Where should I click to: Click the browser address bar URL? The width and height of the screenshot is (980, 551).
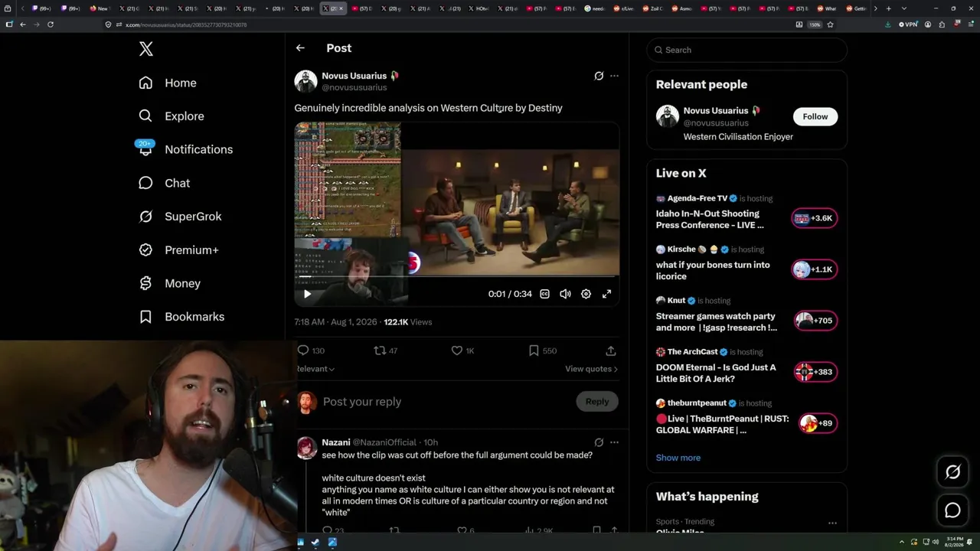[x=186, y=24]
